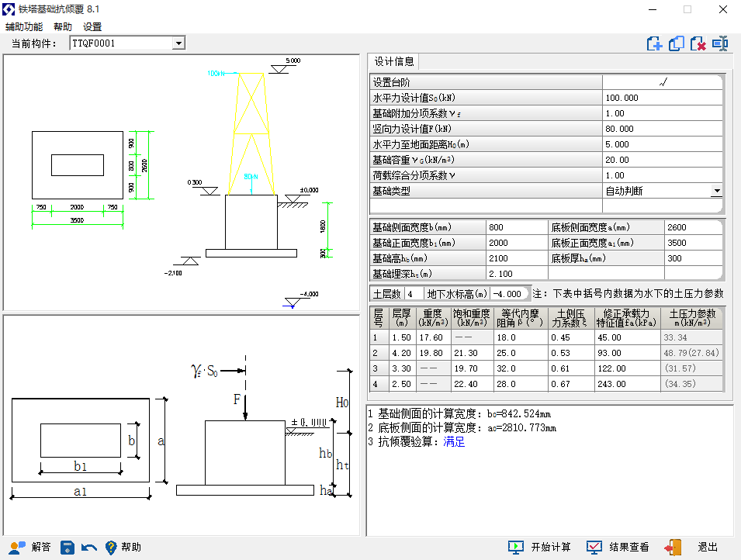Click the delete component icon with red X
The height and width of the screenshot is (560, 741).
point(698,43)
